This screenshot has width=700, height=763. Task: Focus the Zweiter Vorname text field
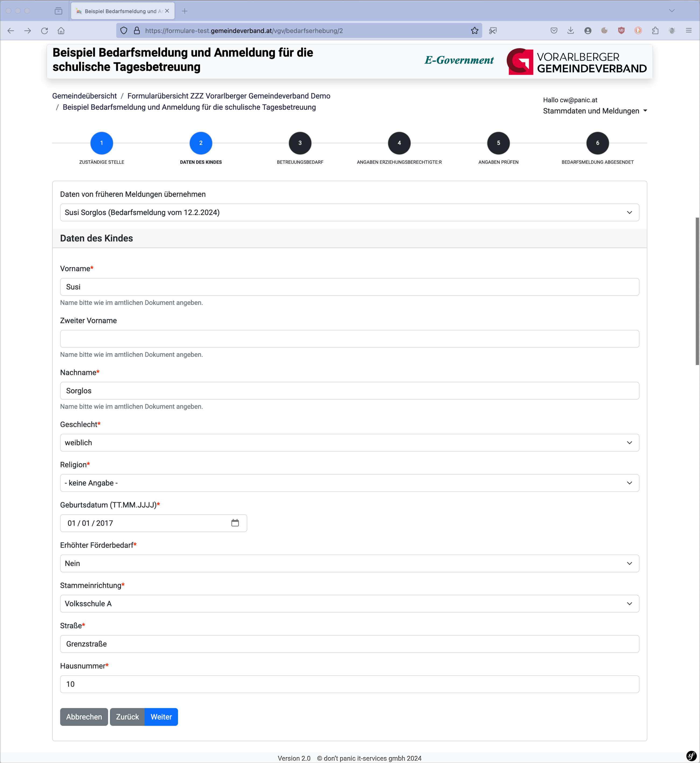tap(349, 339)
